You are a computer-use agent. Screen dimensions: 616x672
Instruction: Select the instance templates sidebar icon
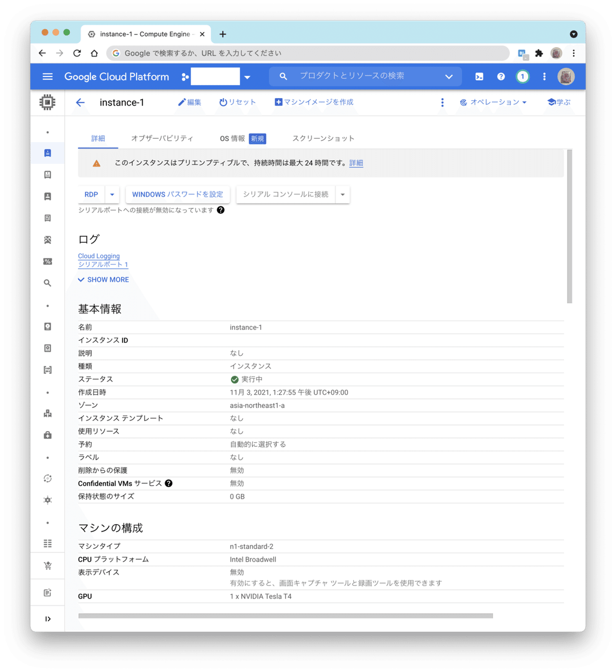47,175
